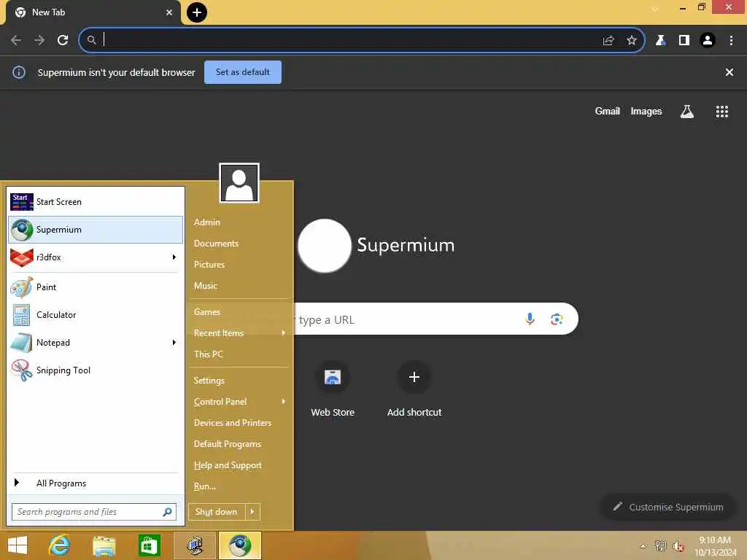
Task: Toggle the side panel icon
Action: [x=684, y=40]
